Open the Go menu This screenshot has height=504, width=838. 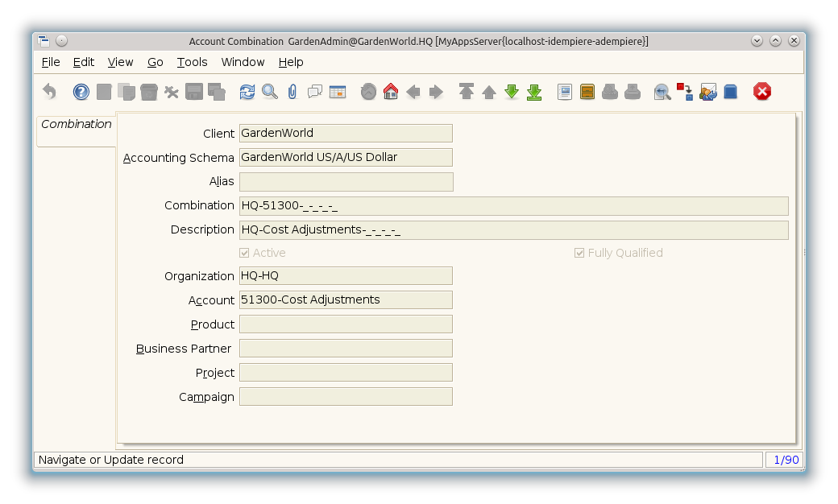pos(155,62)
